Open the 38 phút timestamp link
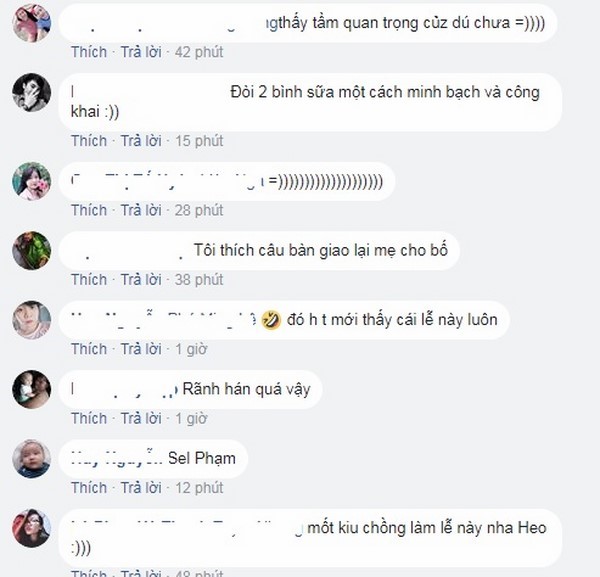600x577 pixels. pyautogui.click(x=199, y=280)
